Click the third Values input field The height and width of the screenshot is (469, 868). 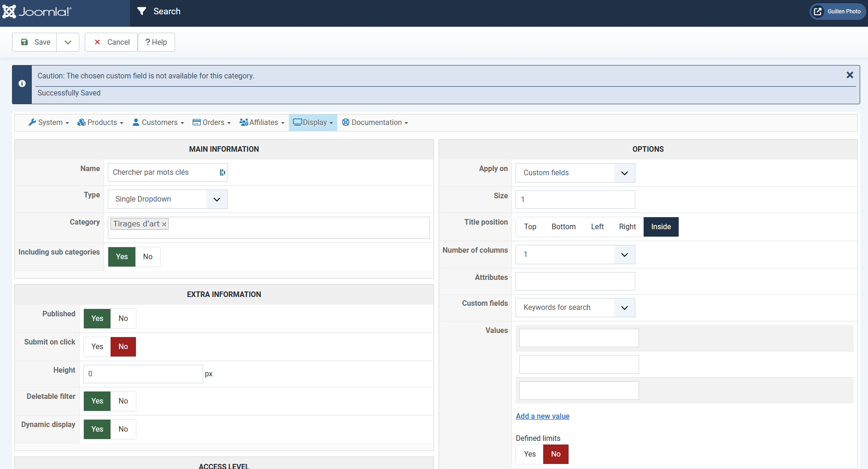[x=579, y=391]
